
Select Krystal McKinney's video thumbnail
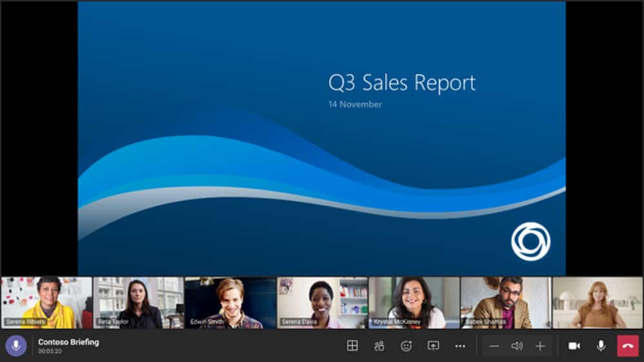coord(414,303)
